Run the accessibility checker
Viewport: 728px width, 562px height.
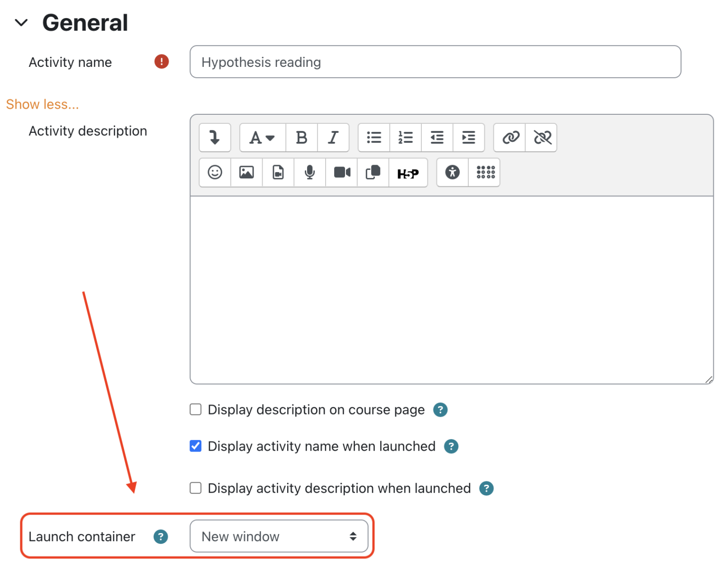tap(452, 173)
